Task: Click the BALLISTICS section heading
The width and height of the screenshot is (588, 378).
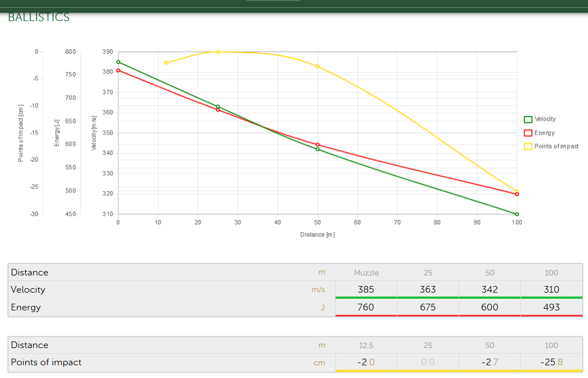Action: pos(39,18)
